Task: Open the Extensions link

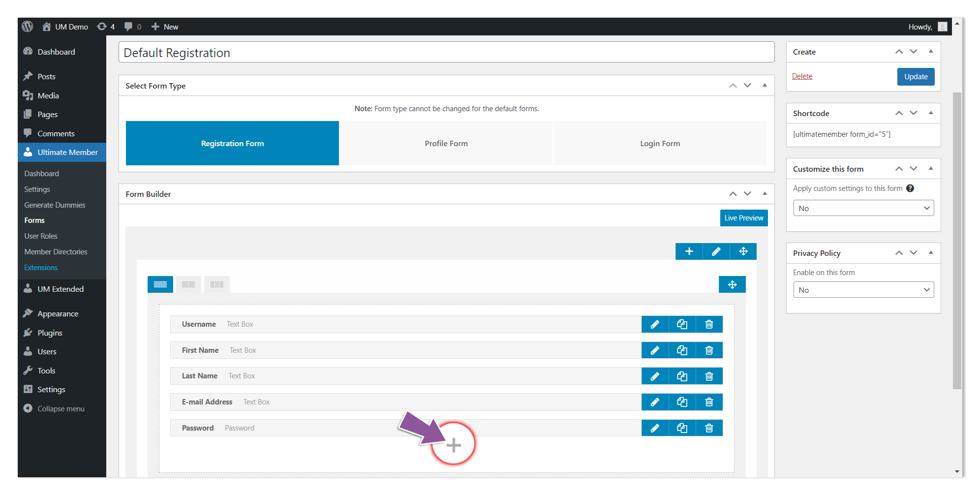Action: click(41, 268)
